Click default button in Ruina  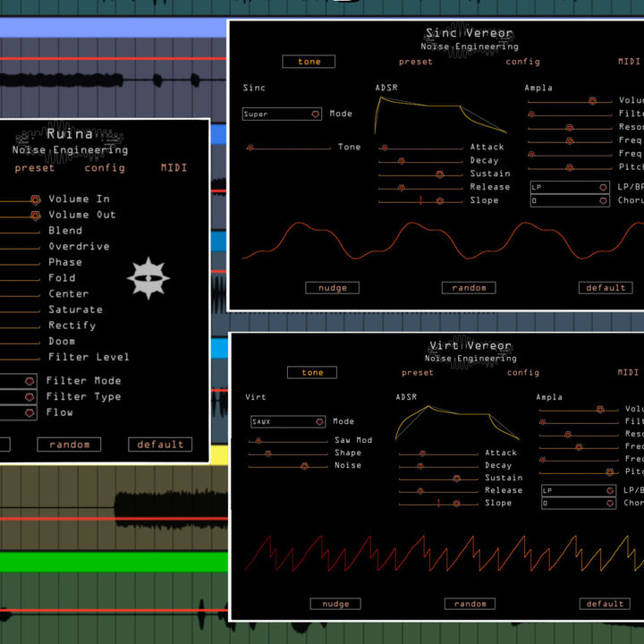point(160,445)
